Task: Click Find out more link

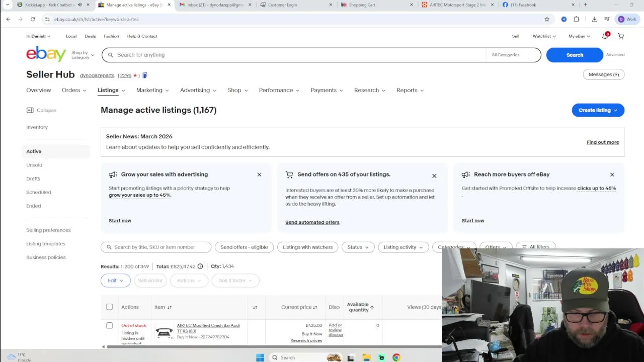Action: tap(603, 142)
